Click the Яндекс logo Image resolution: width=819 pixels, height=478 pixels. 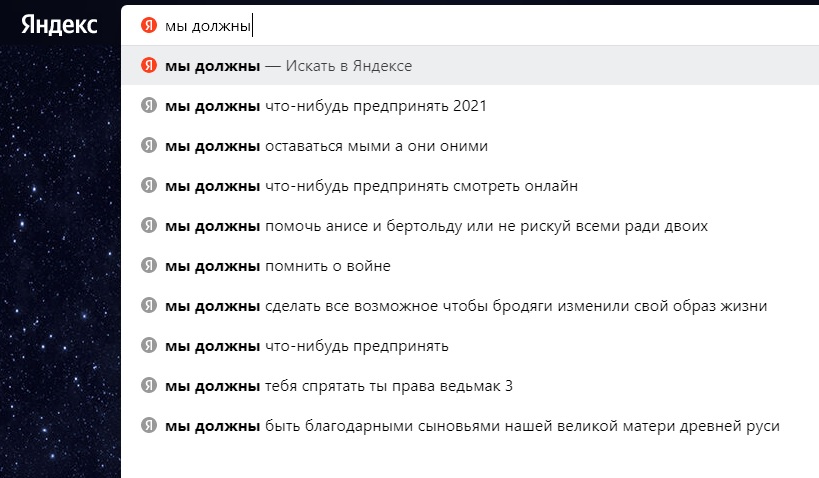pyautogui.click(x=59, y=25)
